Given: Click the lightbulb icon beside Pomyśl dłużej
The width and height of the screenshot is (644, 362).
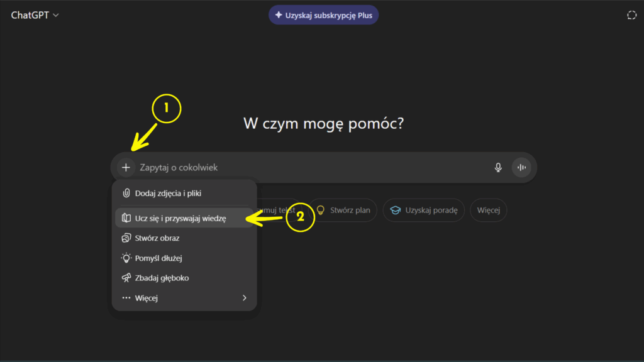Looking at the screenshot, I should coord(126,258).
